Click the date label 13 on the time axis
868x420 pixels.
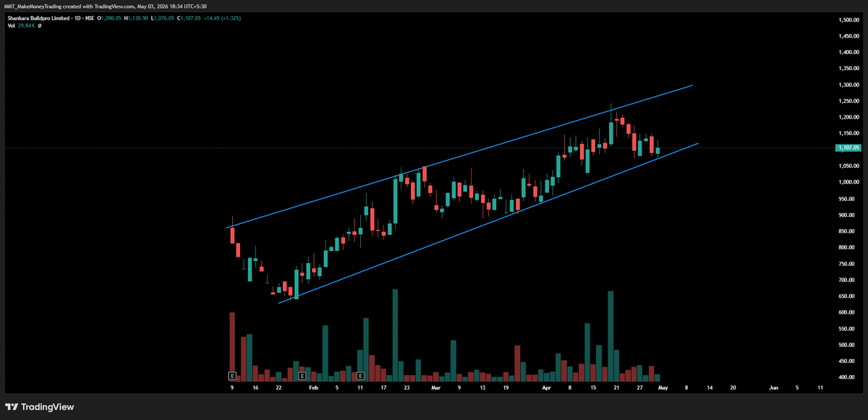coord(482,388)
